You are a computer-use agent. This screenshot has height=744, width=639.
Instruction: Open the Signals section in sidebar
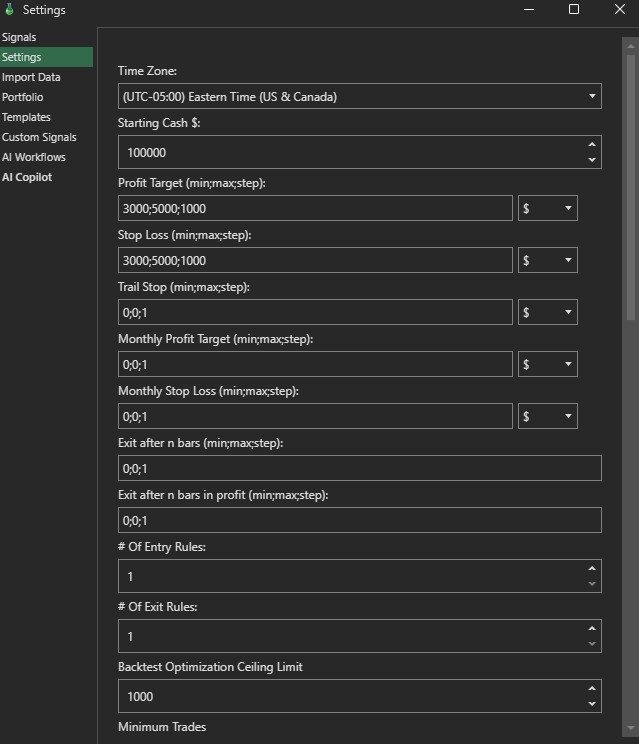point(19,37)
